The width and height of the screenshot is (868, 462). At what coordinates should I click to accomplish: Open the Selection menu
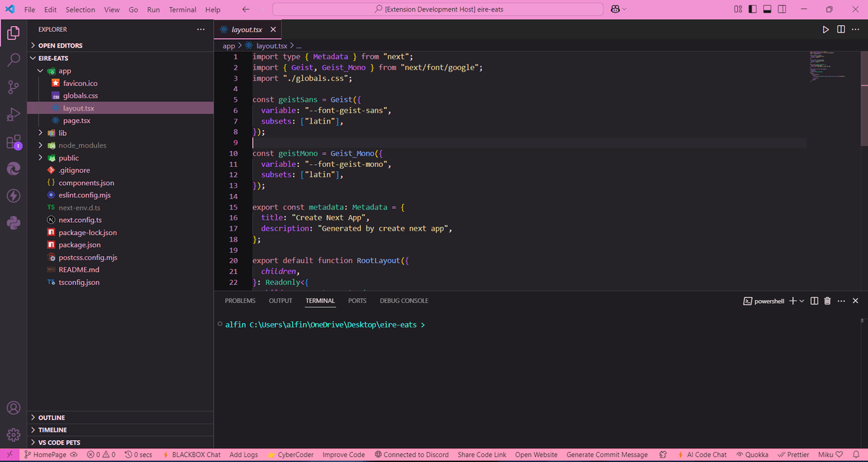pyautogui.click(x=80, y=9)
